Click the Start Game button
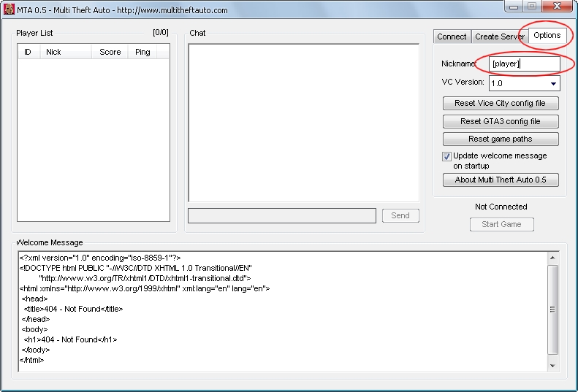This screenshot has width=578, height=392. point(501,224)
